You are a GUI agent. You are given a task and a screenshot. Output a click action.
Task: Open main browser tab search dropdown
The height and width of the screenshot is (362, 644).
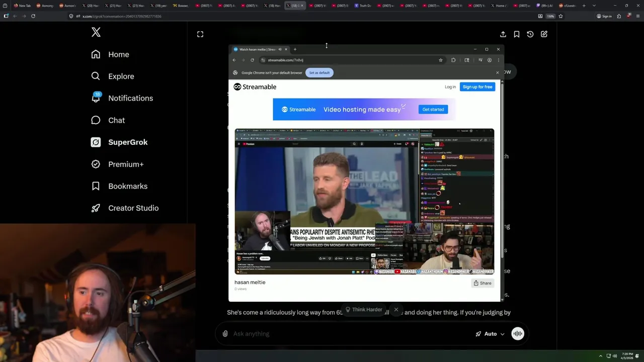click(x=594, y=6)
